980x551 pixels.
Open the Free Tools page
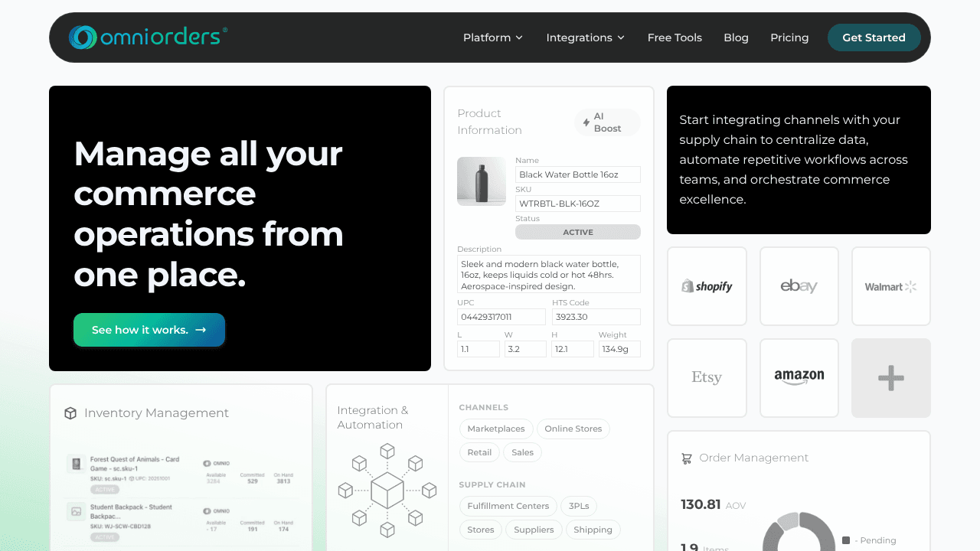tap(675, 37)
